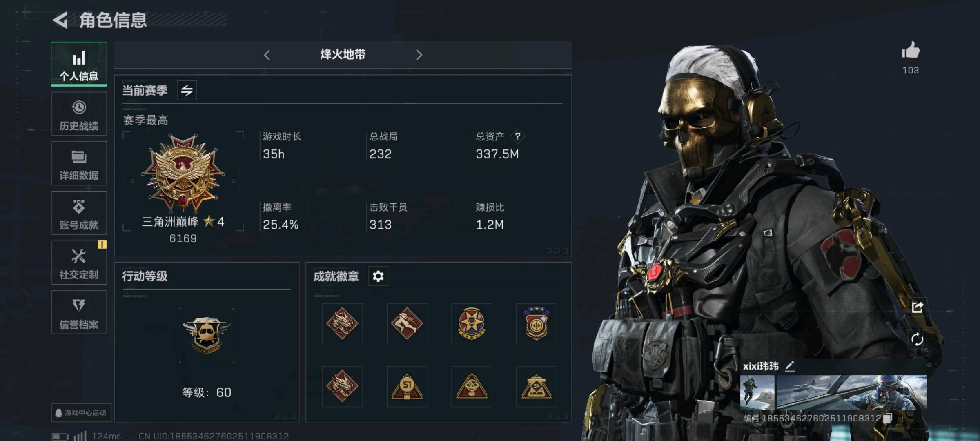Click the S1 achievement badge
The height and width of the screenshot is (441, 980).
pos(407,387)
